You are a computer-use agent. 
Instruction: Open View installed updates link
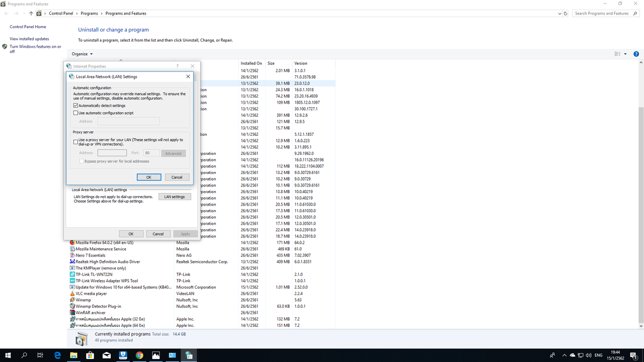point(29,39)
